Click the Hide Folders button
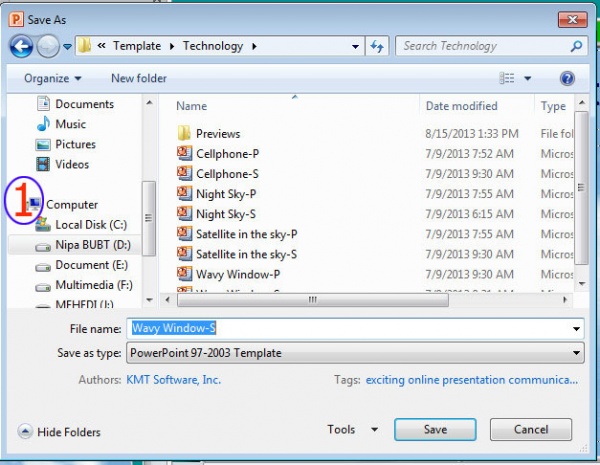This screenshot has width=600, height=465. pos(59,432)
